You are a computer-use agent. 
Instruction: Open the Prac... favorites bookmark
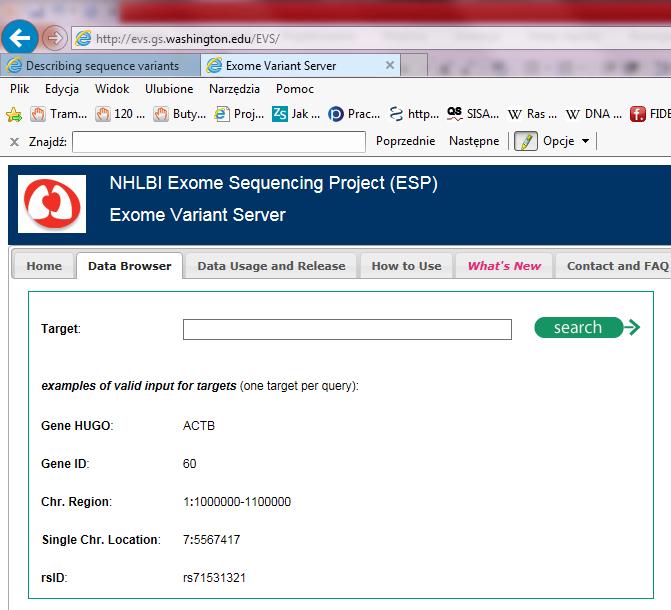354,114
